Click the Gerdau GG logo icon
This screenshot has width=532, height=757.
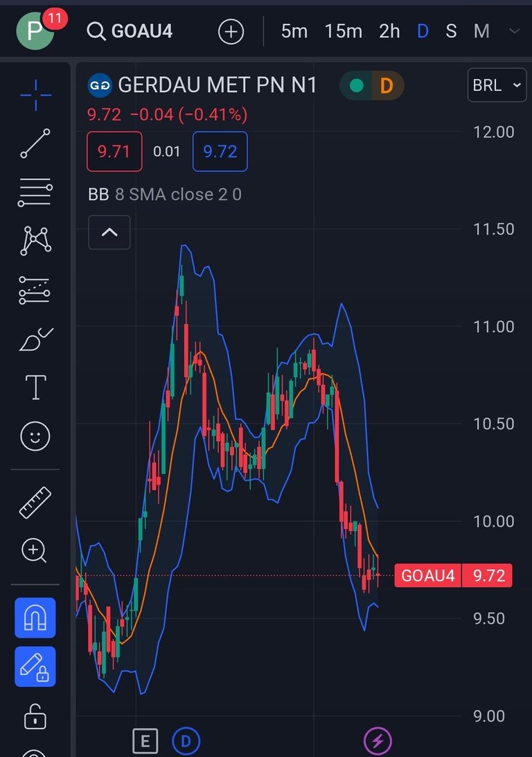pyautogui.click(x=100, y=85)
